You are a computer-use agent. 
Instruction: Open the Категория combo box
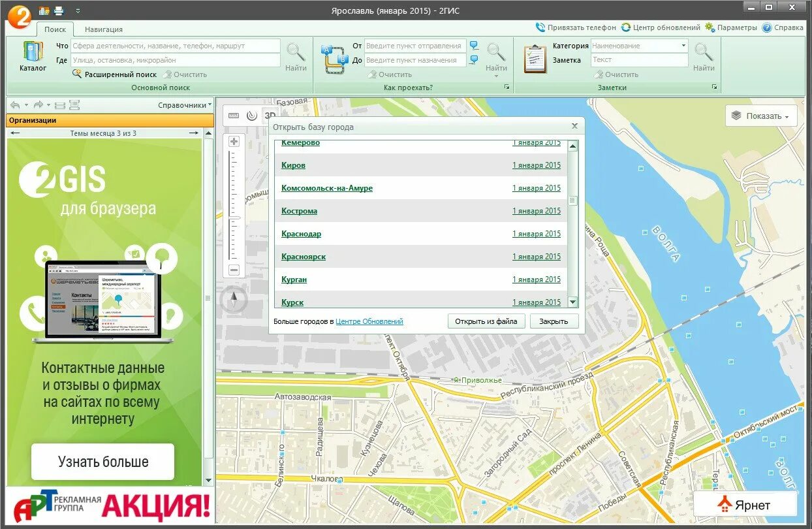(x=639, y=46)
